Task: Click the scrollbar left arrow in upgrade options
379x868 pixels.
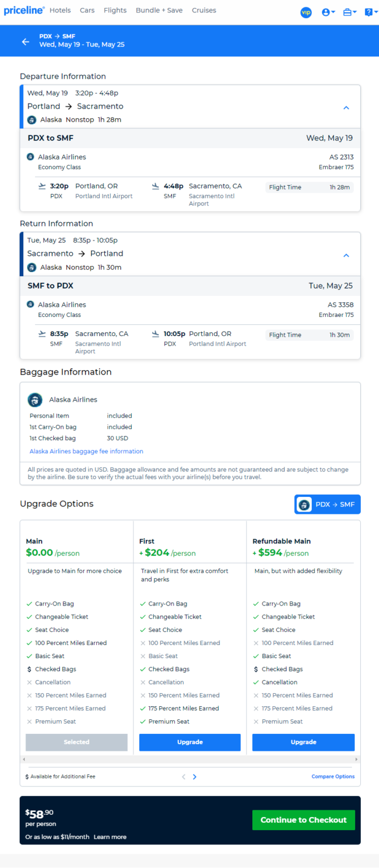Action: (23, 759)
